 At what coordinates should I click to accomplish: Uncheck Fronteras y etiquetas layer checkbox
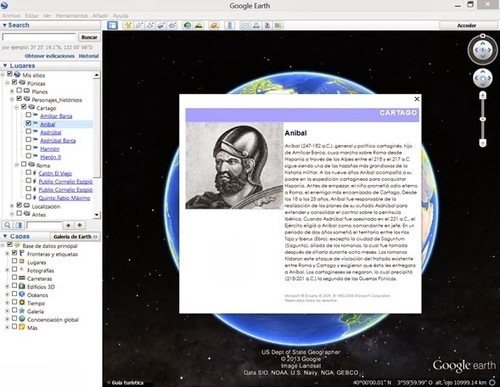tap(15, 253)
